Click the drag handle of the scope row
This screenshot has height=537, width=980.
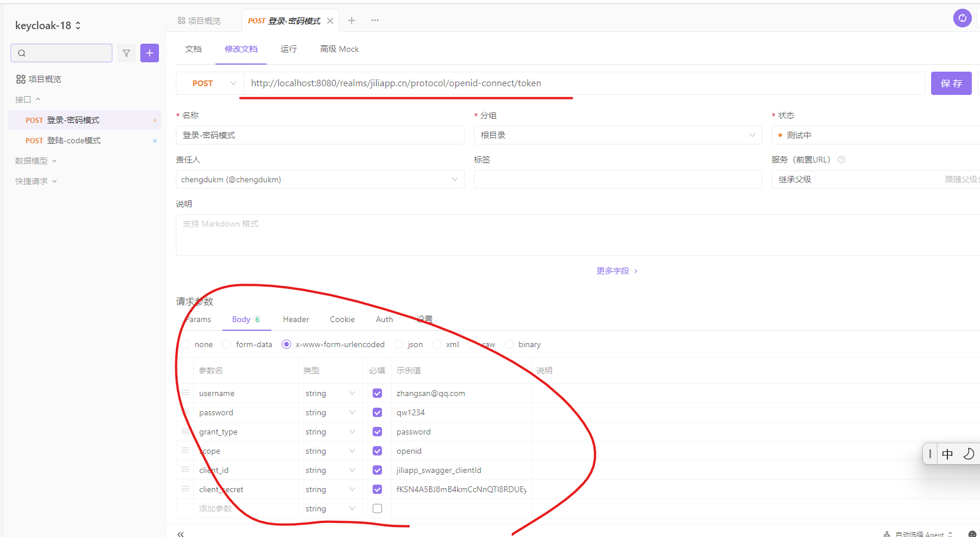click(185, 451)
